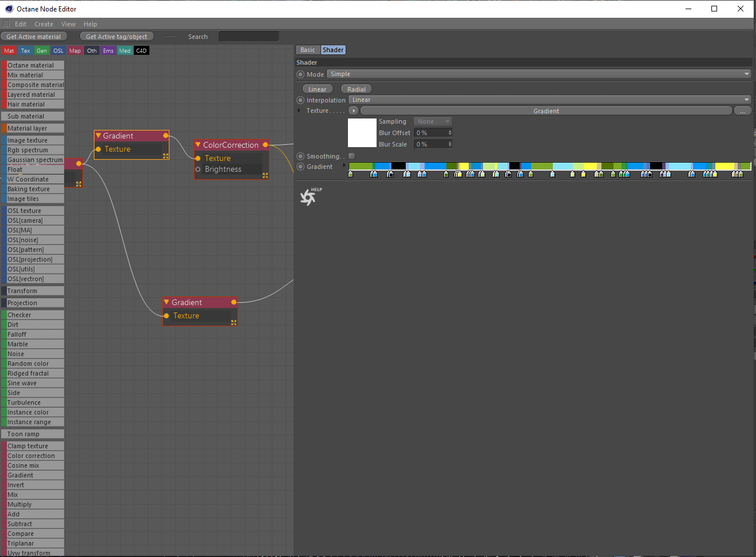Click the top Gradient node output port
The image size is (756, 557).
[x=166, y=136]
